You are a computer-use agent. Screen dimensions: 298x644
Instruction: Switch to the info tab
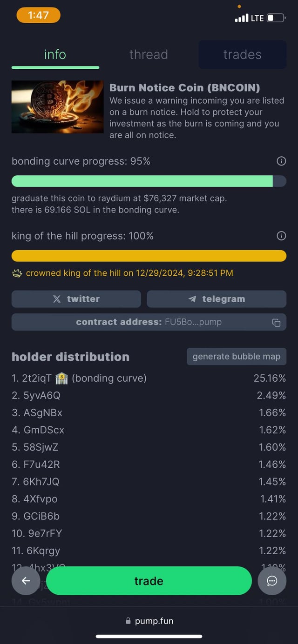pos(55,54)
